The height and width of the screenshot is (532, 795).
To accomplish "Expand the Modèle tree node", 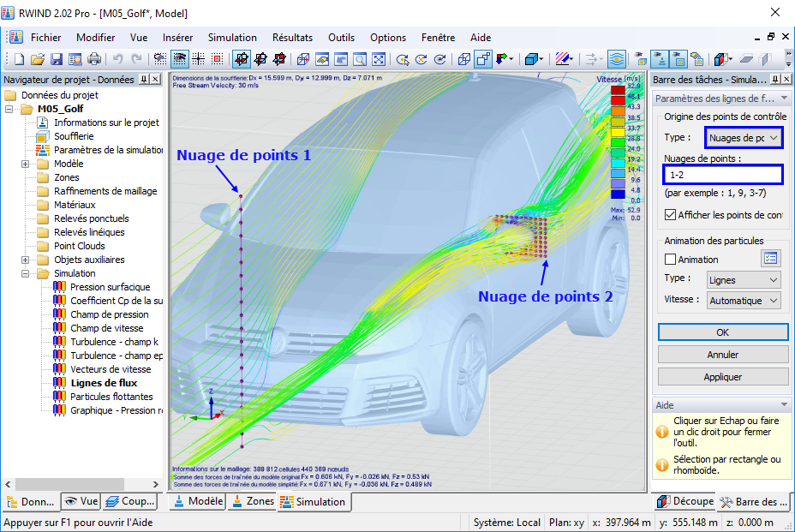I will coord(25,164).
